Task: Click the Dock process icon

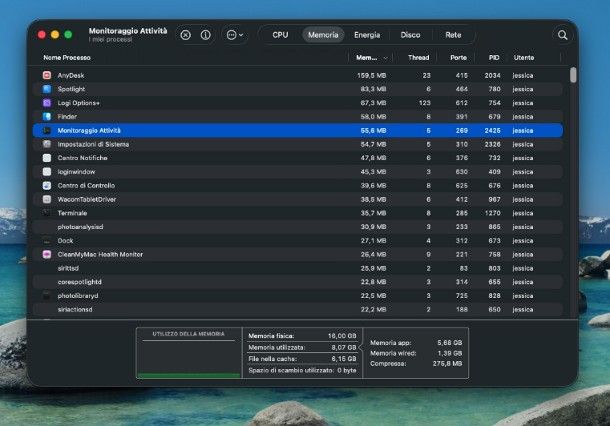Action: pyautogui.click(x=47, y=240)
